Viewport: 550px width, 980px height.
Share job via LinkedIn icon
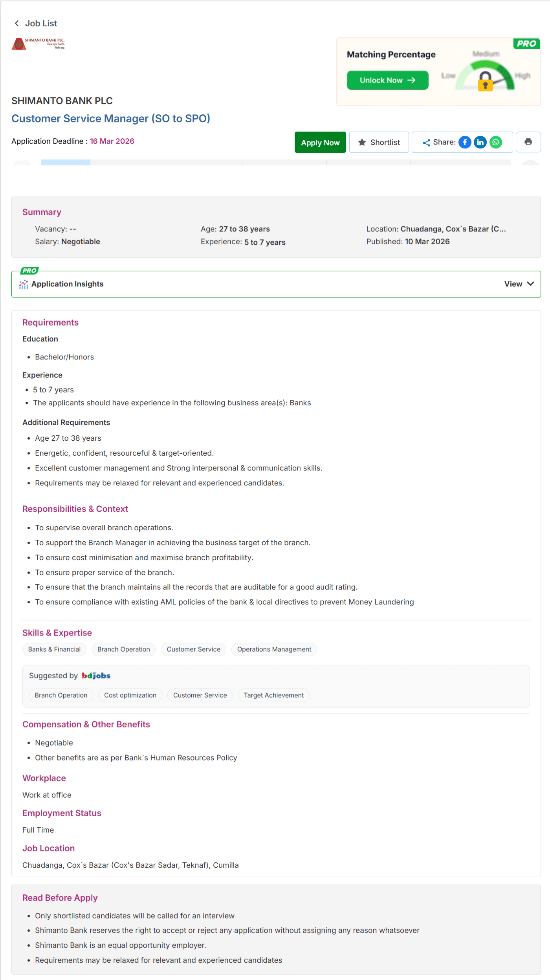[480, 142]
